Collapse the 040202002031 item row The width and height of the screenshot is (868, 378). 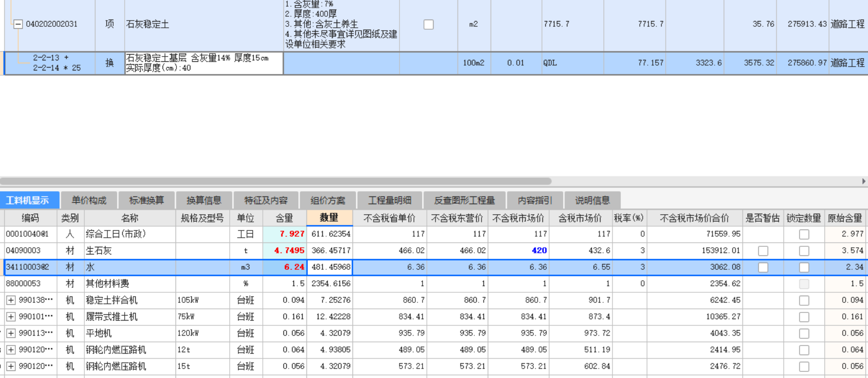click(18, 24)
